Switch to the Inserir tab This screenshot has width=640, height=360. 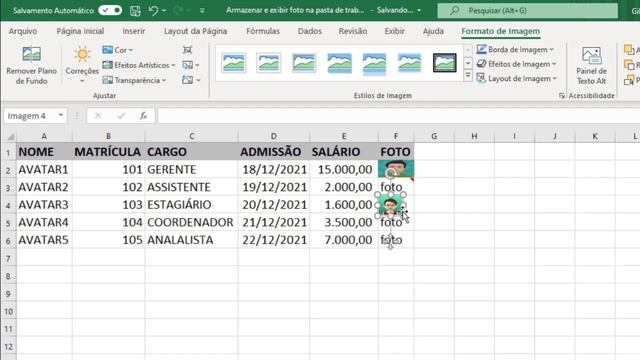[133, 31]
